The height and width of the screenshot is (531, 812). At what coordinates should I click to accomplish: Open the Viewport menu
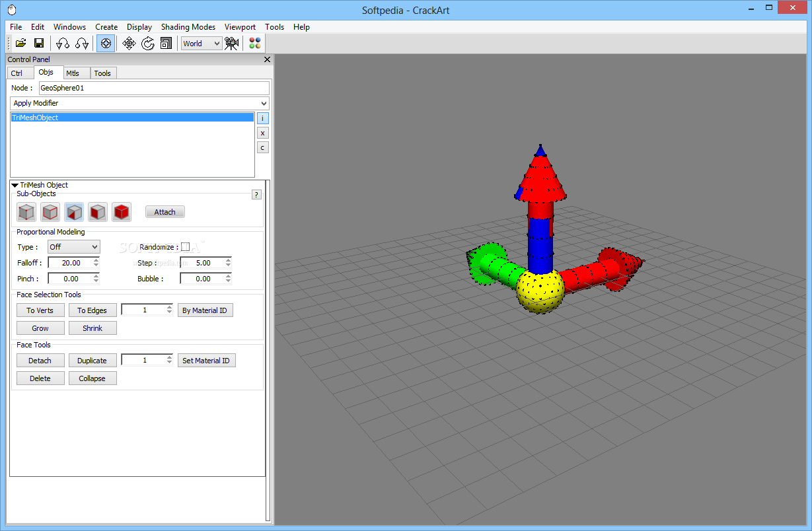tap(240, 27)
